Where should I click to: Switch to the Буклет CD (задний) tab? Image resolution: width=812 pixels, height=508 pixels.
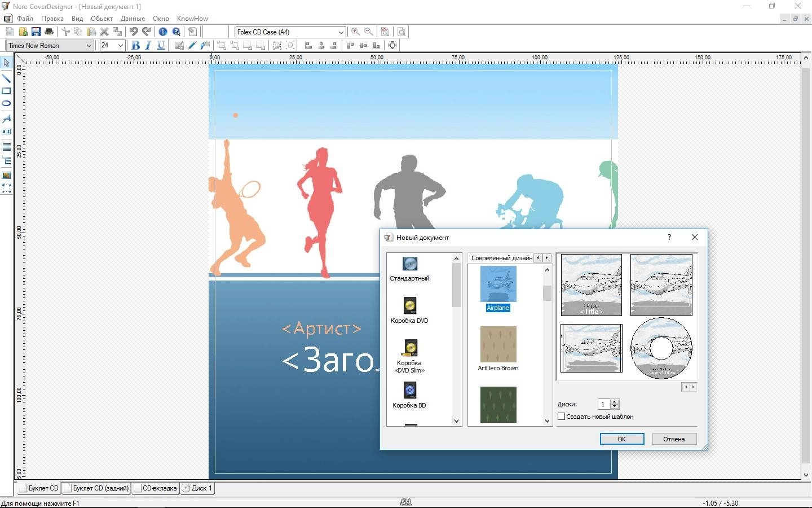[96, 488]
